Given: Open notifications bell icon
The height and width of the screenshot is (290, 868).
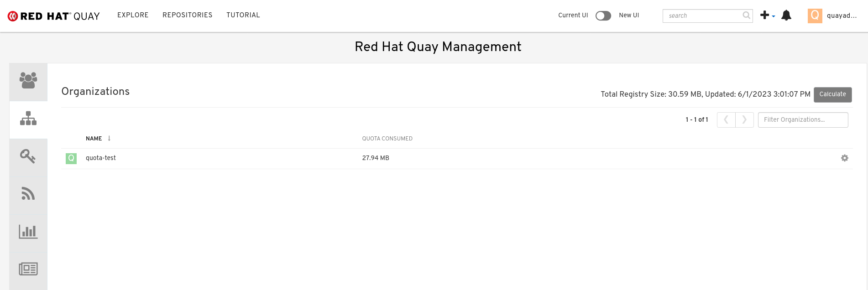Looking at the screenshot, I should click(786, 16).
